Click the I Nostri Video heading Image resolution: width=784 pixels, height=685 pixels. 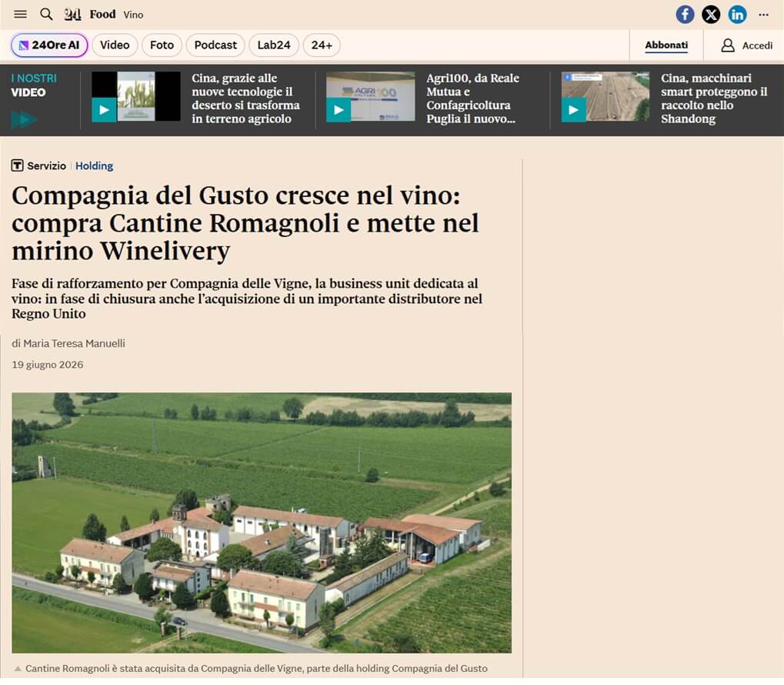pyautogui.click(x=34, y=85)
